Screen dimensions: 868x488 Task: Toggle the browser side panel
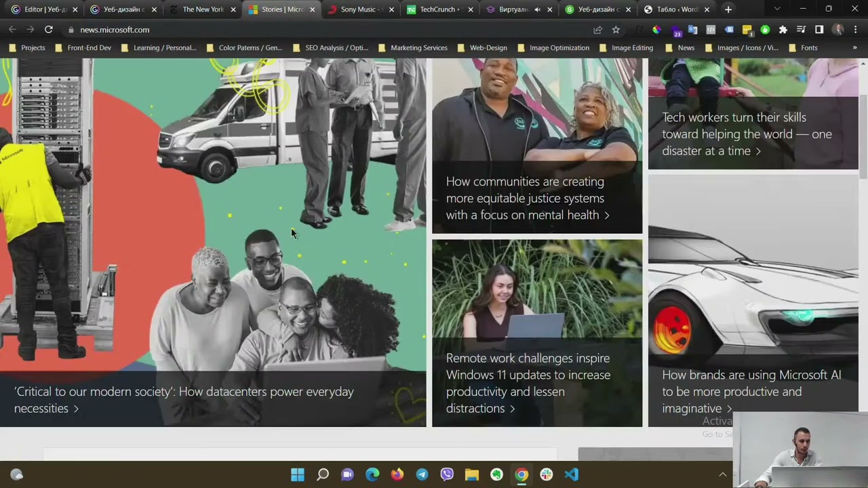point(819,30)
